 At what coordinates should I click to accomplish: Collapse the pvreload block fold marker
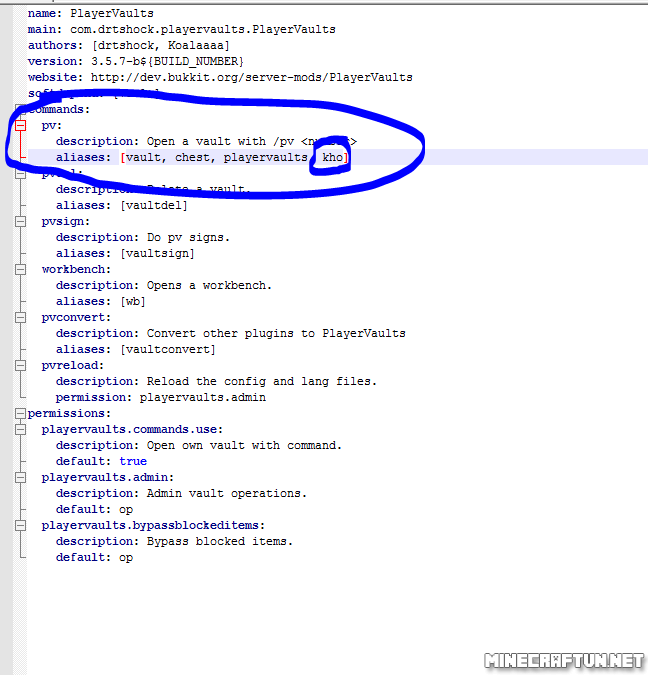pyautogui.click(x=20, y=365)
